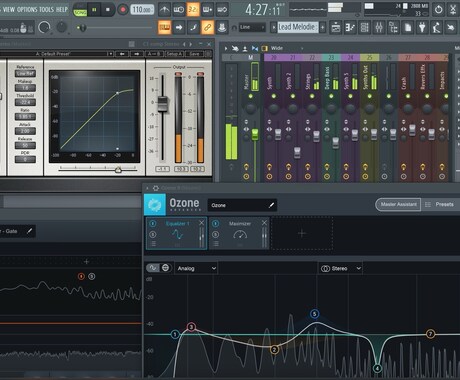Click the Setup A button in C1
The image size is (460, 380).
174,54
